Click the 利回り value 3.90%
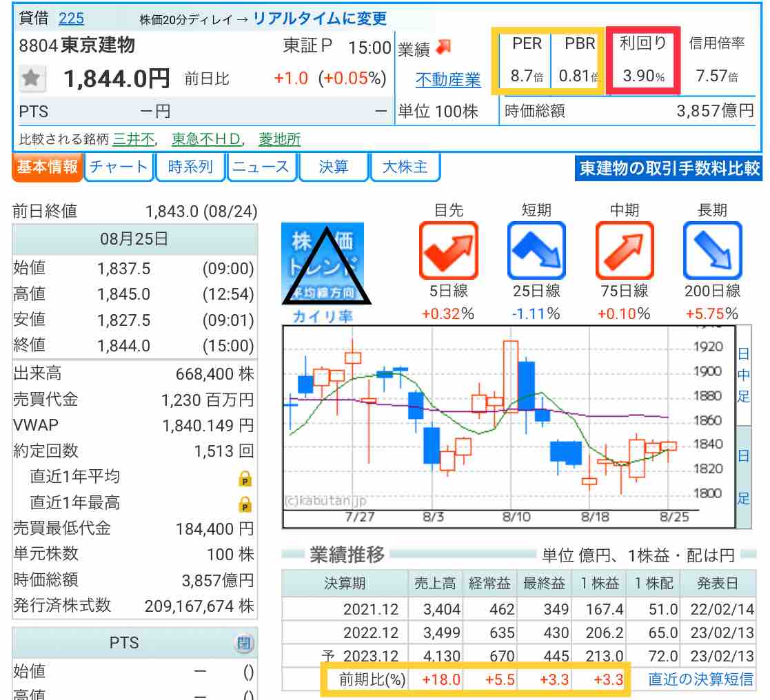 (x=643, y=76)
